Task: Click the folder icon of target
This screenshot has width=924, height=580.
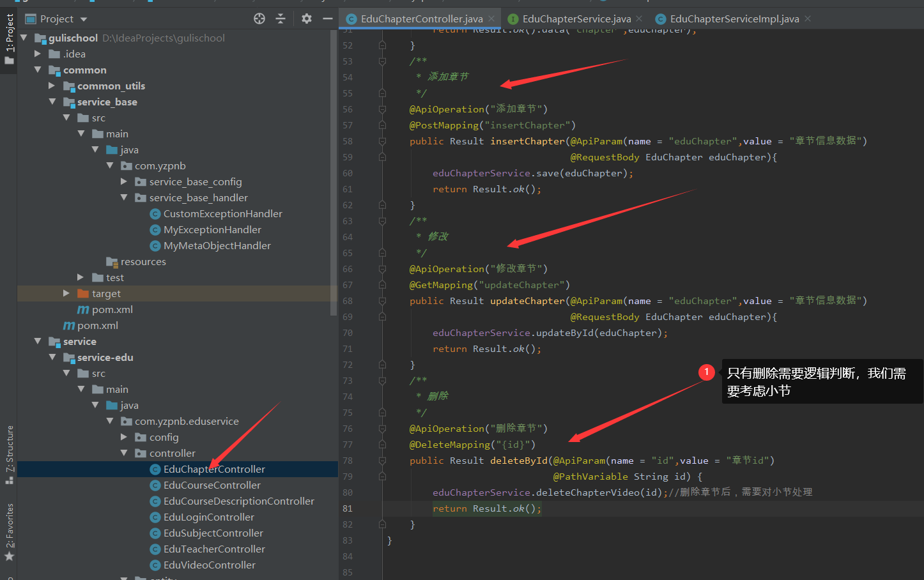Action: pos(83,293)
